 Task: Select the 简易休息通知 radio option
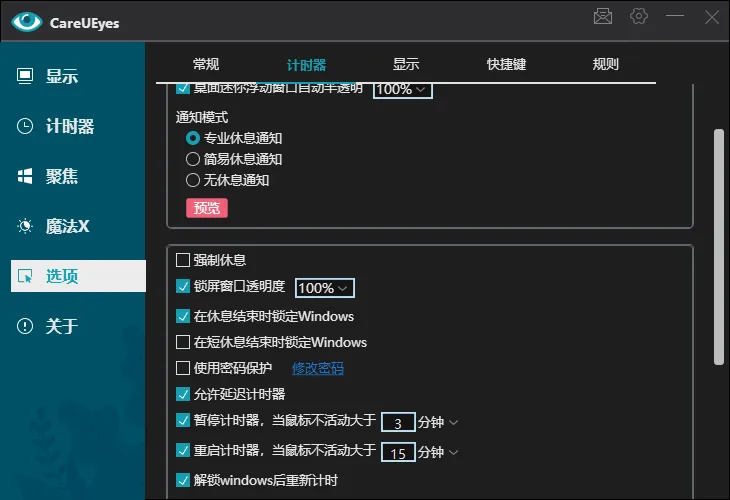193,159
